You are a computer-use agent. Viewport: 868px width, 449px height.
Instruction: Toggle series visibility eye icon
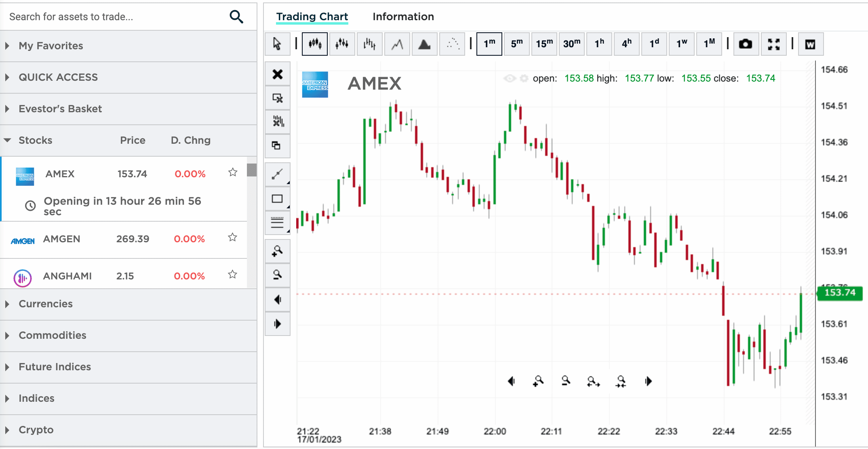(x=510, y=78)
